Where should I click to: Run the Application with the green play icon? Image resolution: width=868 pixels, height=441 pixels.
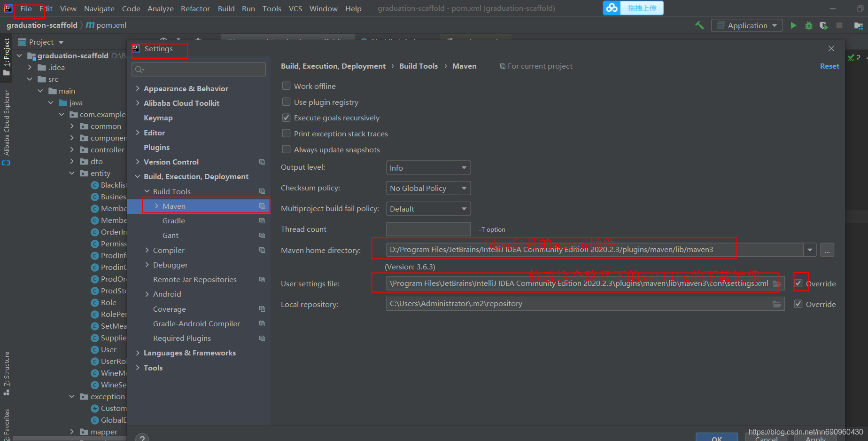(793, 25)
